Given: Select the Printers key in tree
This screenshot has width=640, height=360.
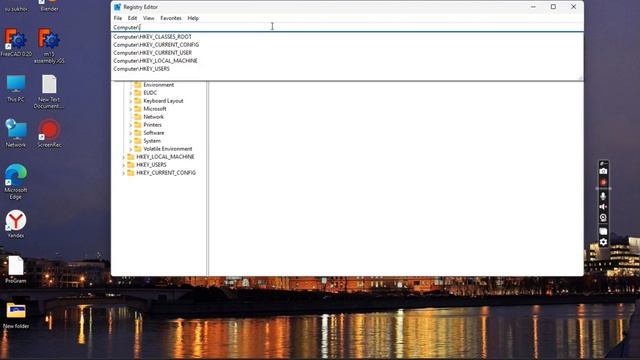Looking at the screenshot, I should (152, 125).
